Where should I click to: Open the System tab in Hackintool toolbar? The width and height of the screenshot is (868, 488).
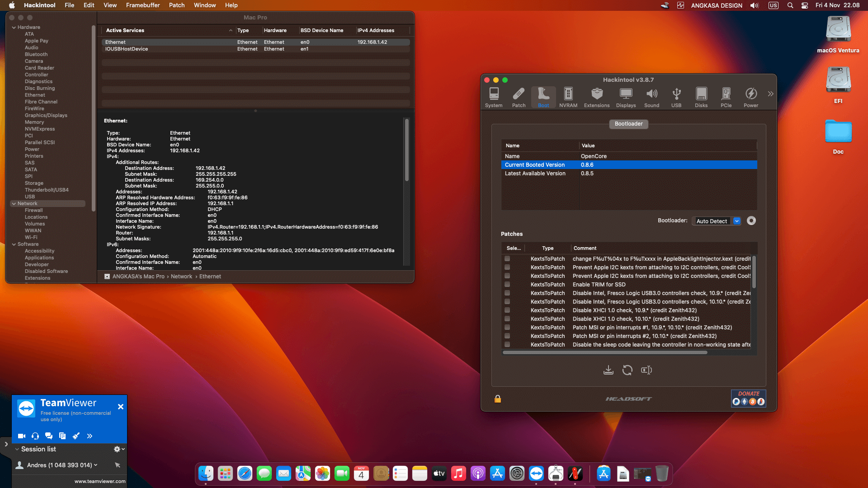click(494, 97)
